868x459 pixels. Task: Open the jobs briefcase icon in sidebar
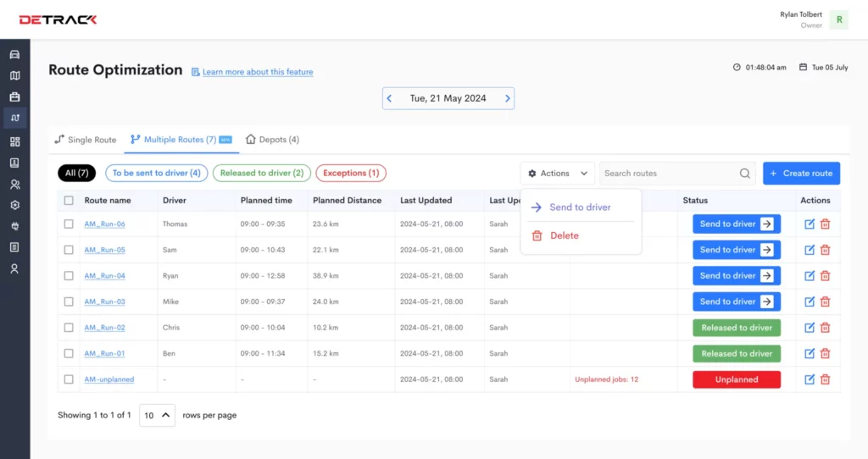[x=15, y=97]
